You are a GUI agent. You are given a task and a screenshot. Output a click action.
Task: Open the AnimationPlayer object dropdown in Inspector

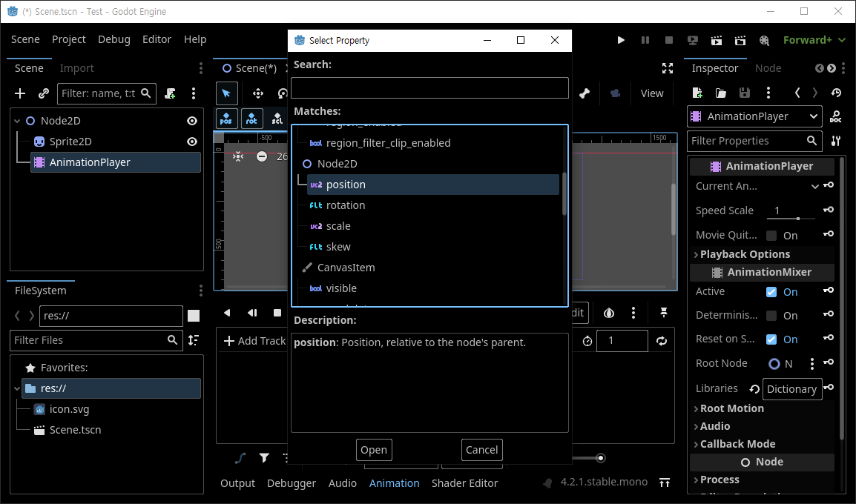(x=754, y=116)
